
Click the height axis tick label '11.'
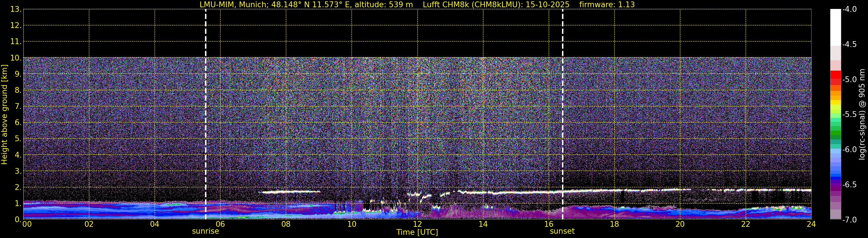(16, 42)
